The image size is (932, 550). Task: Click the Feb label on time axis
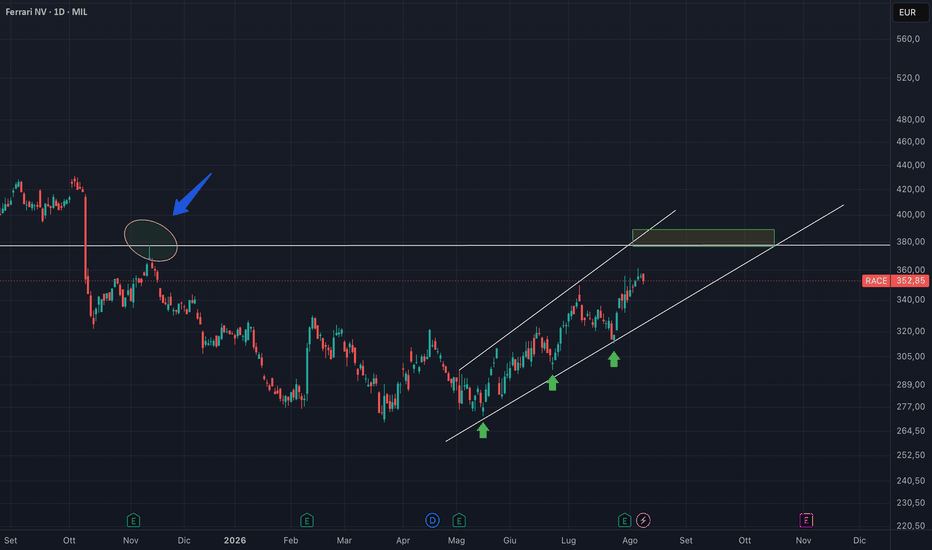[x=291, y=540]
